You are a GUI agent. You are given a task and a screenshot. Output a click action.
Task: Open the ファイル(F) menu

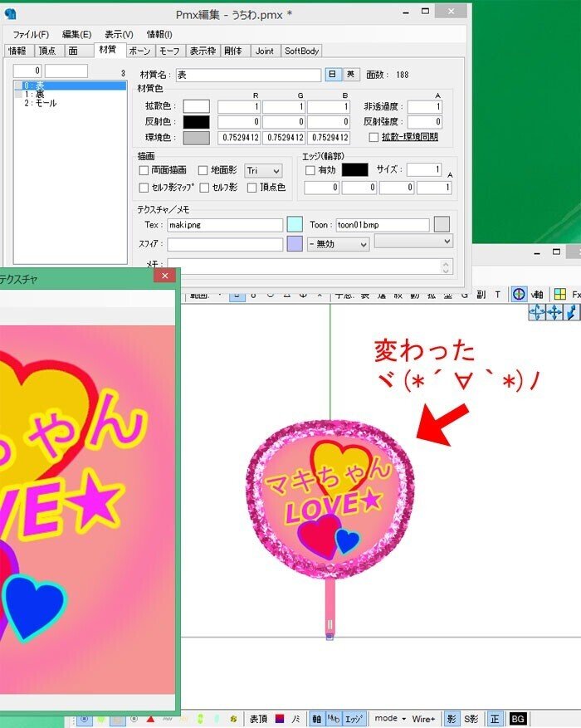[x=31, y=34]
